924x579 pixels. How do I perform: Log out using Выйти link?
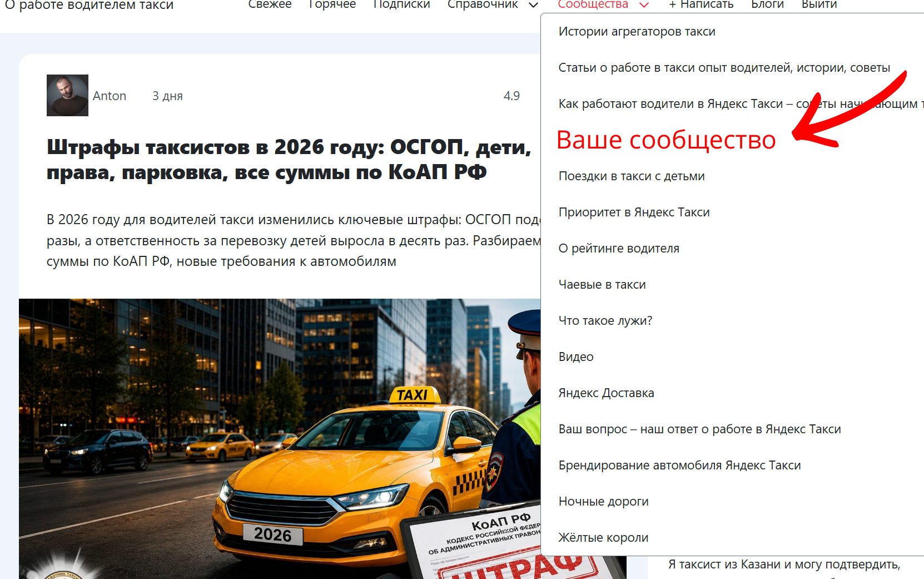point(819,4)
